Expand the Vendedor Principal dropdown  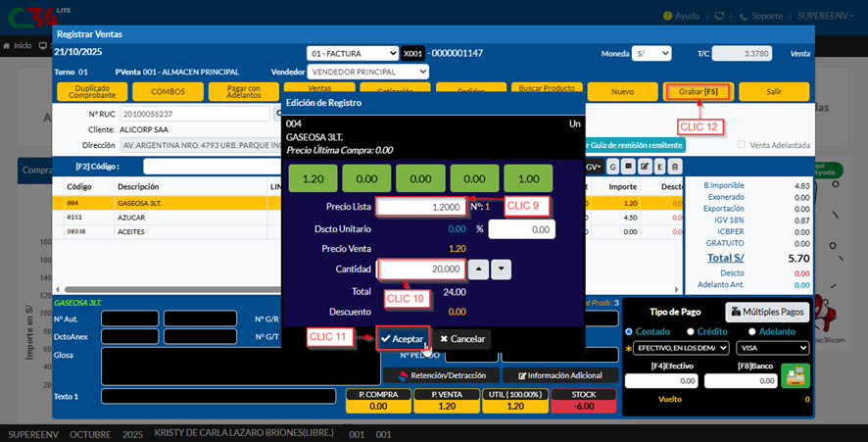(367, 72)
